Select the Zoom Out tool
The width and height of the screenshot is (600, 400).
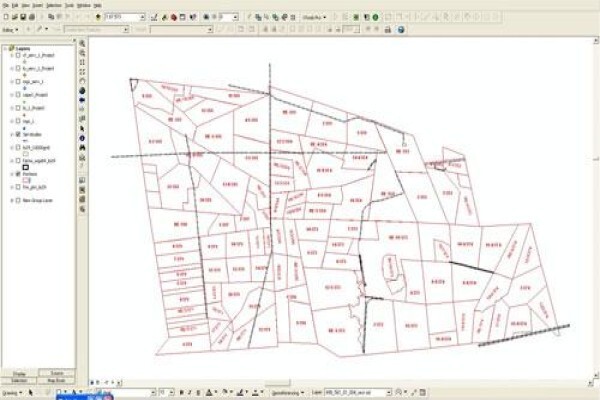point(82,53)
